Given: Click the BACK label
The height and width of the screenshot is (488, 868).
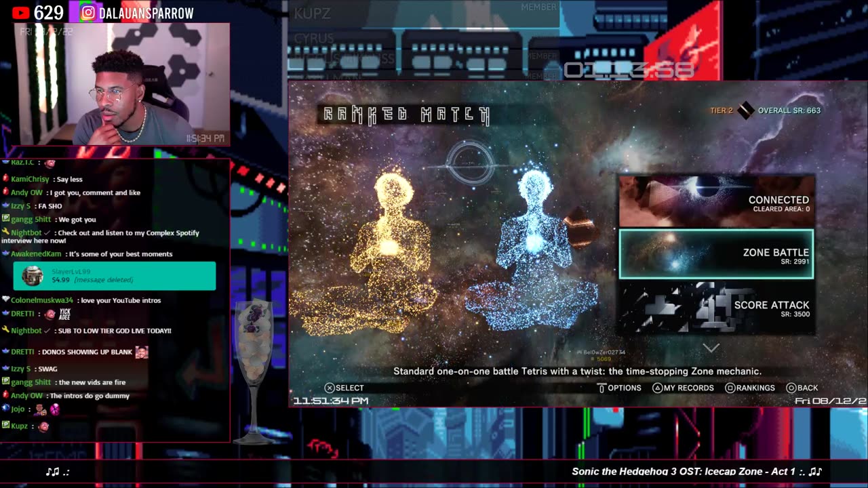Looking at the screenshot, I should (808, 388).
